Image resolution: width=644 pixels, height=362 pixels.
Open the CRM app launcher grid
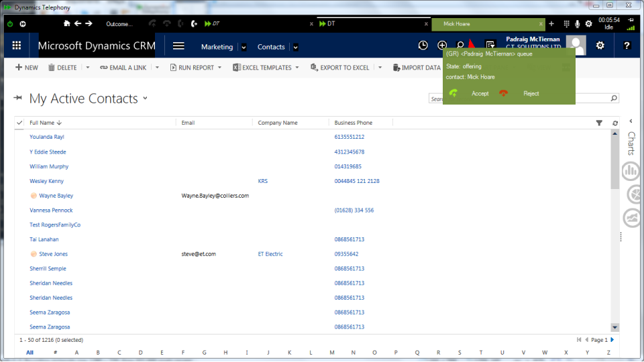16,46
